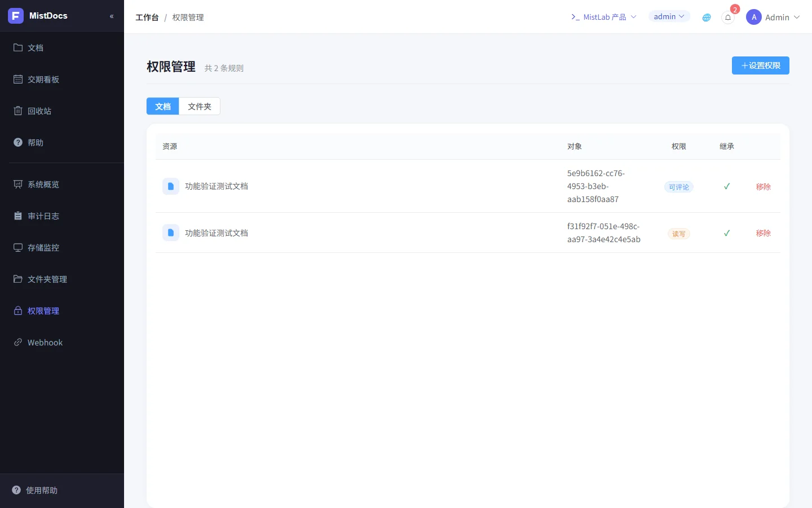Select object ID starting with 5e9b6162
The height and width of the screenshot is (508, 812).
[x=596, y=186]
